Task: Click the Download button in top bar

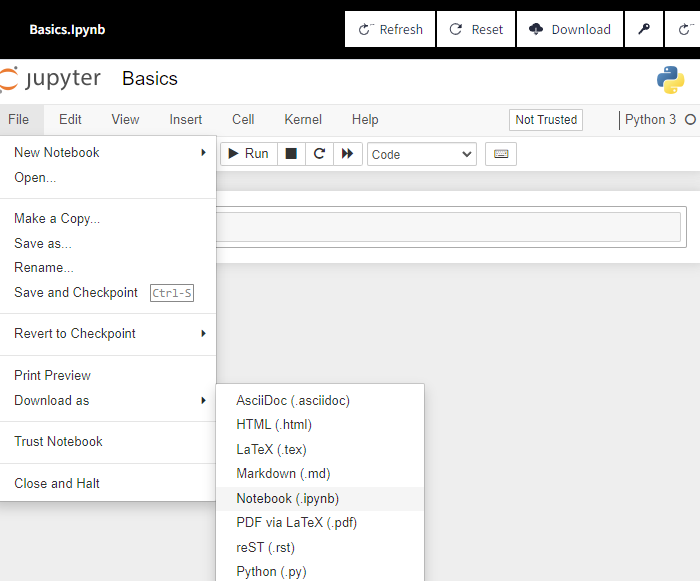Action: click(x=569, y=30)
